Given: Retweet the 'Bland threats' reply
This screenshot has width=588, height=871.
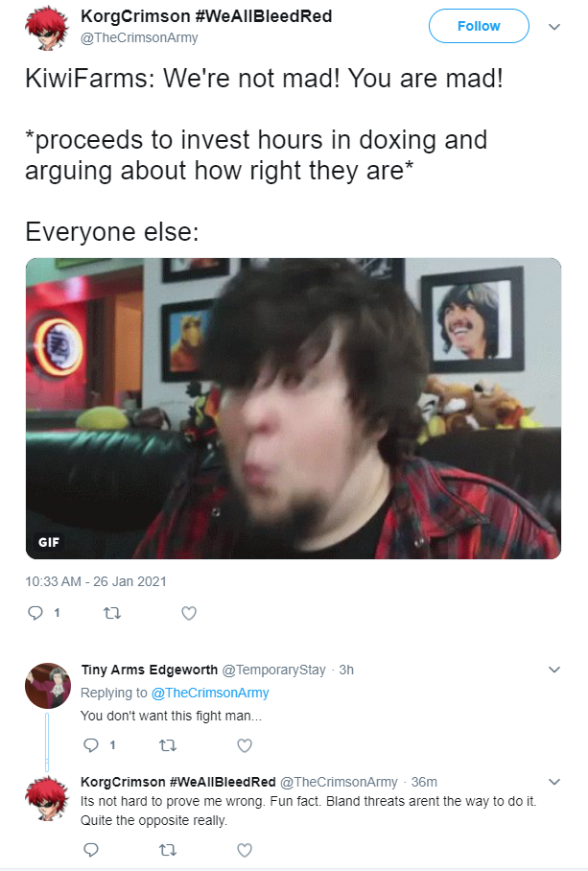Looking at the screenshot, I should [x=168, y=849].
